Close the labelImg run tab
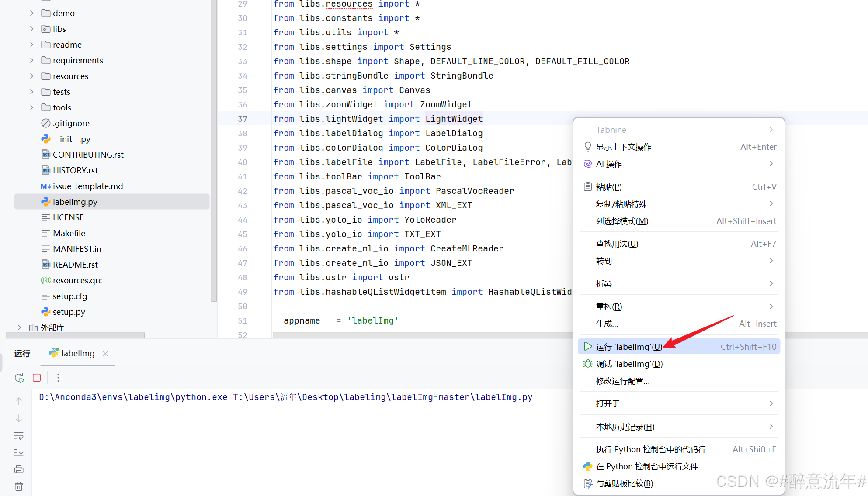This screenshot has width=868, height=496. (105, 353)
